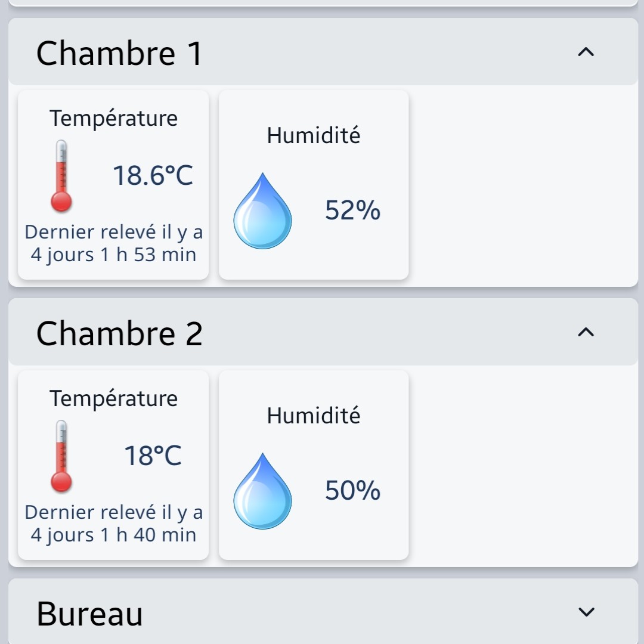Click the Chambre 1 Température label

pyautogui.click(x=113, y=118)
